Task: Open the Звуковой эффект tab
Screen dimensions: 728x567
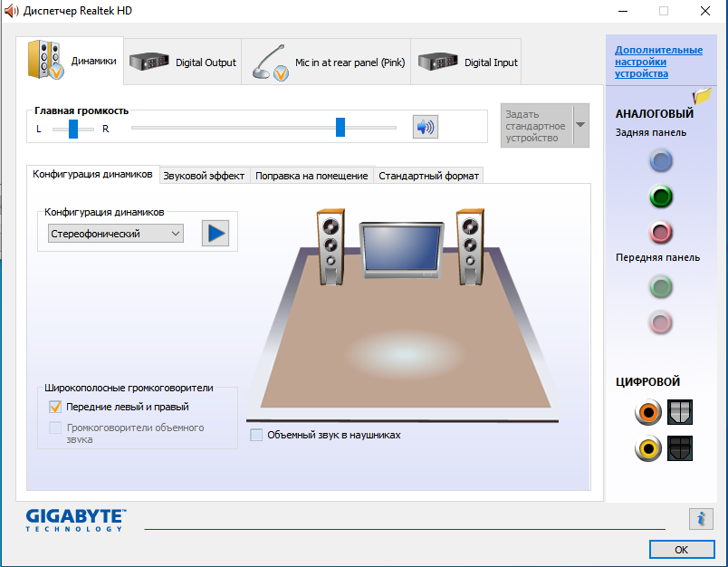Action: coord(205,176)
